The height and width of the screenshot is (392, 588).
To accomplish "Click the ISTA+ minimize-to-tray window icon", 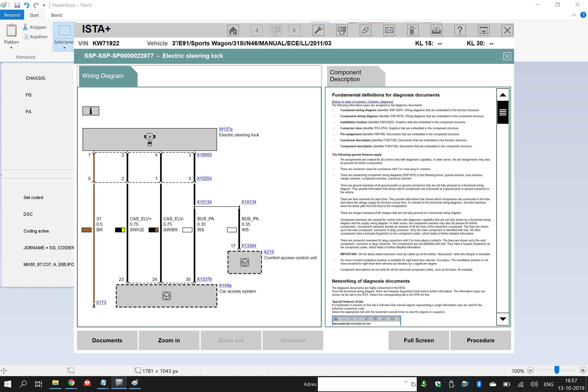I will coord(484,31).
